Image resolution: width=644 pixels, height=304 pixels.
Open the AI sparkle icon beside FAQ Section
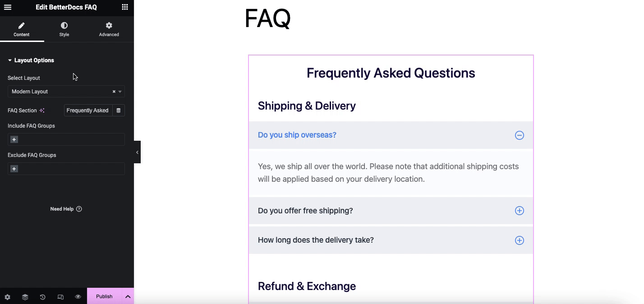42,110
